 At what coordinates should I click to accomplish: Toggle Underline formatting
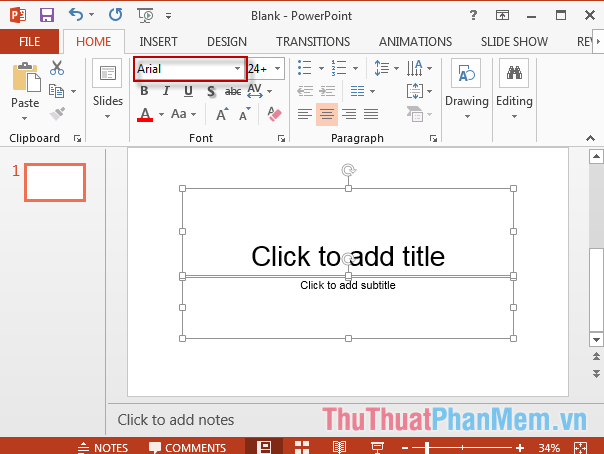(188, 91)
